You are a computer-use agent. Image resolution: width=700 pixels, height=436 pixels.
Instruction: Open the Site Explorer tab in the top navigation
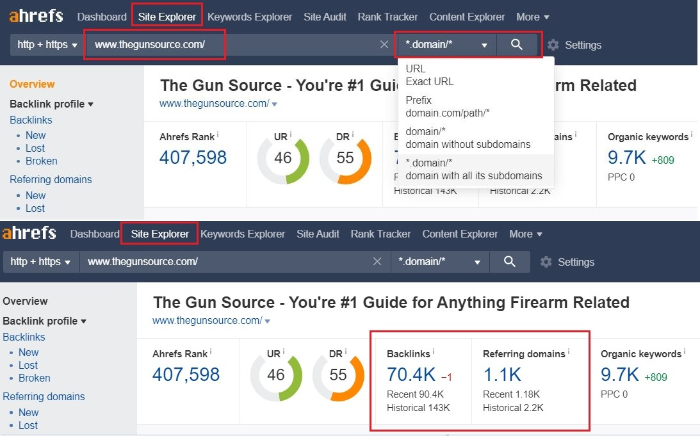(x=168, y=17)
